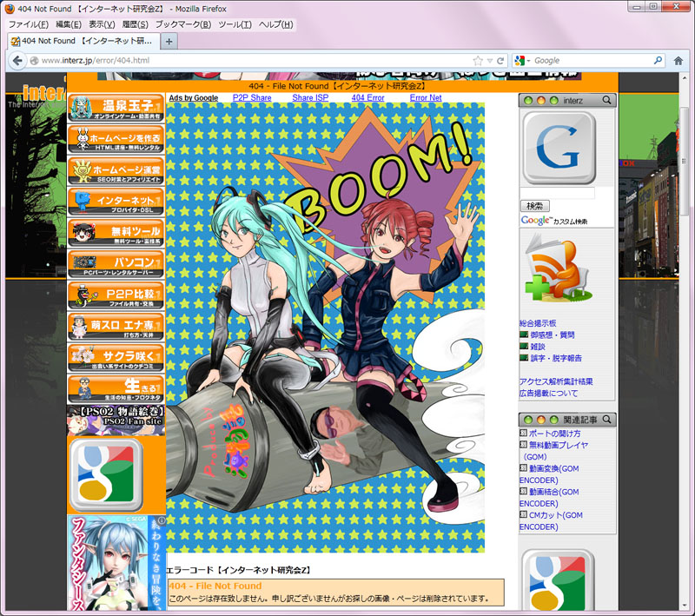Click the 検索 button
The height and width of the screenshot is (616, 695).
coord(534,206)
